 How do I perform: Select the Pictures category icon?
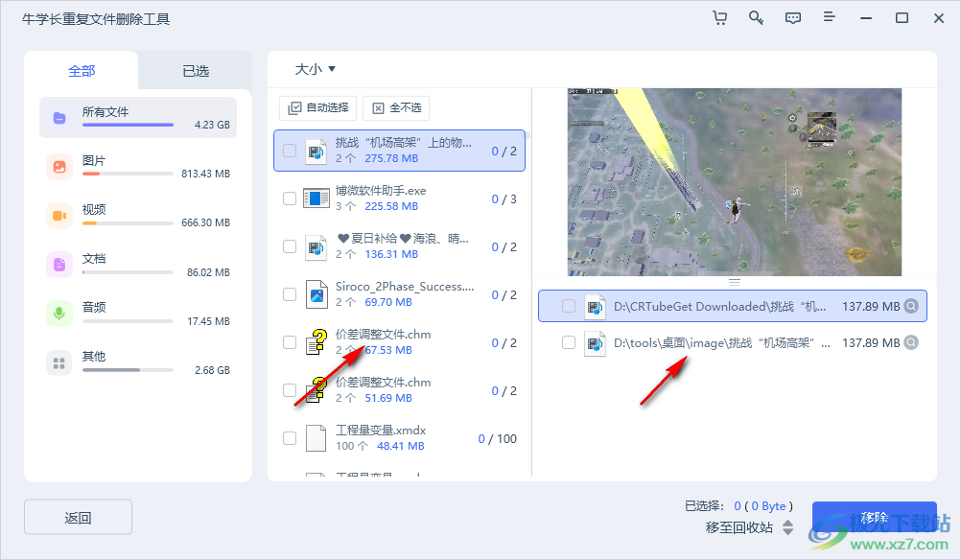(59, 167)
